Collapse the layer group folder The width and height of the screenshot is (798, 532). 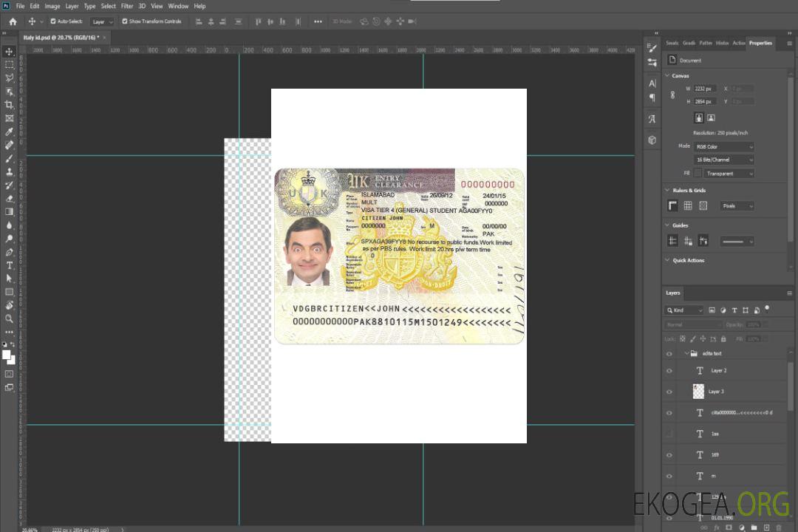tap(686, 353)
